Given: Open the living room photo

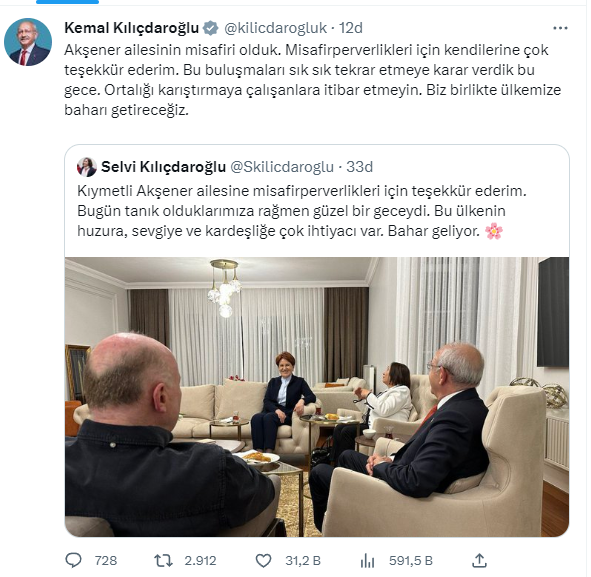Looking at the screenshot, I should 317,397.
